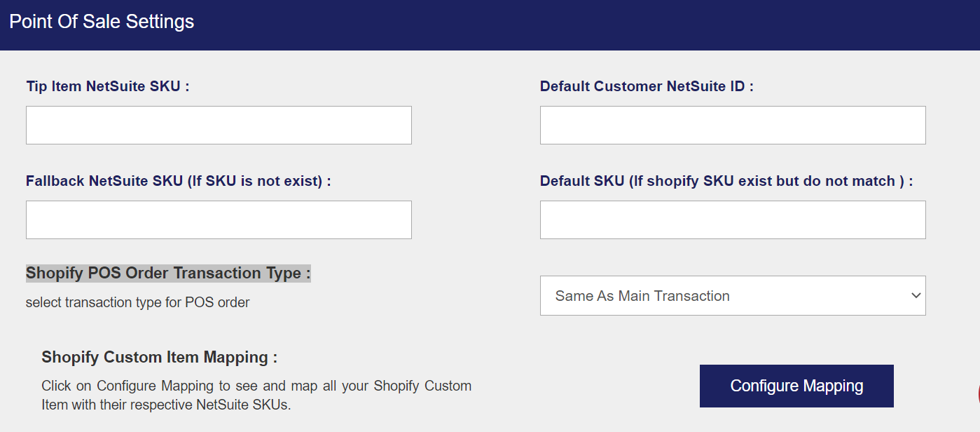
Task: Click the Default SKU label text
Action: pos(726,181)
